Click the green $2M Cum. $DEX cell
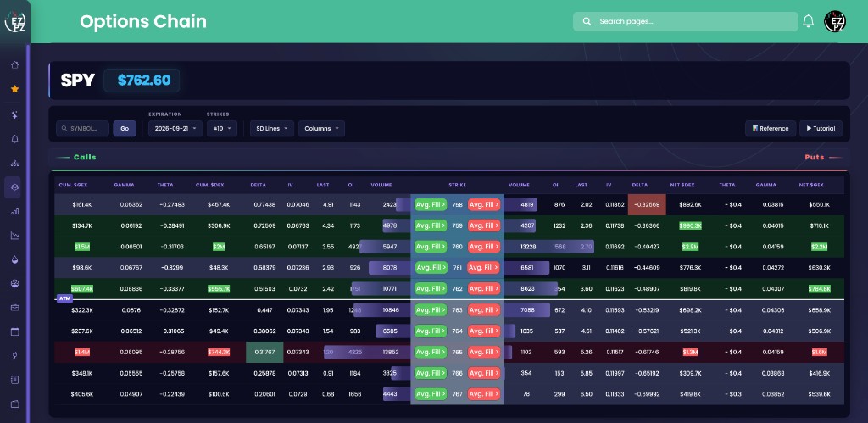 [x=218, y=247]
